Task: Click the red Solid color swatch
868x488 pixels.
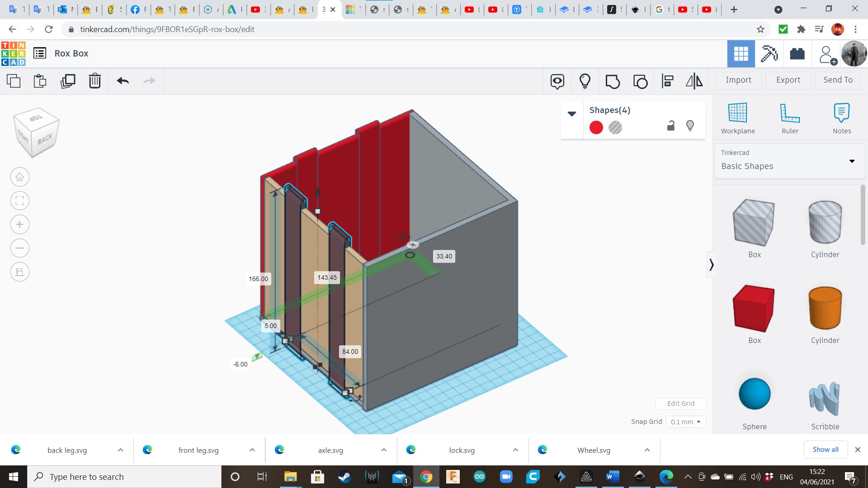Action: 596,128
